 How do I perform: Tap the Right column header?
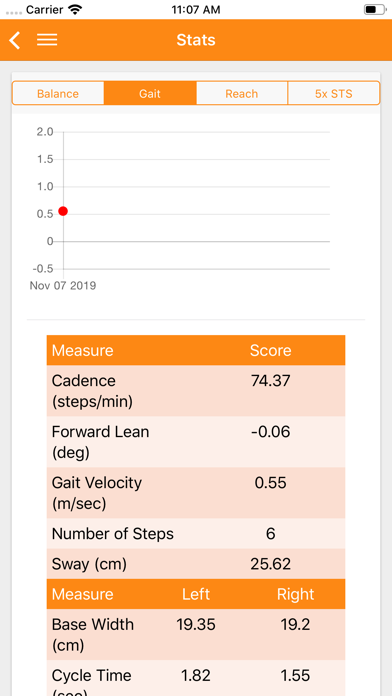click(295, 594)
